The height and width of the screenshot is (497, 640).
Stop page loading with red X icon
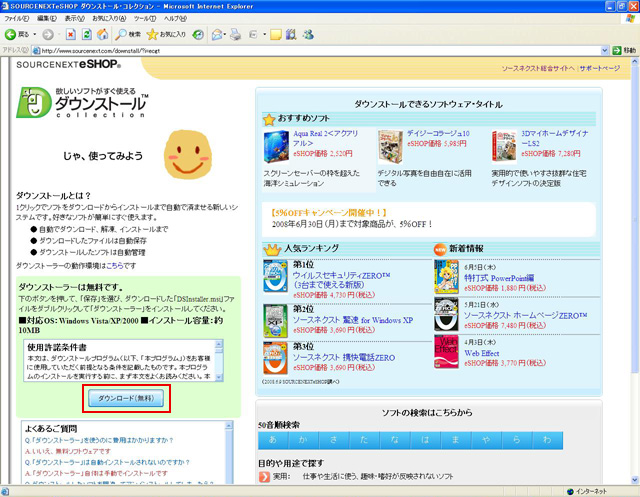(x=71, y=35)
